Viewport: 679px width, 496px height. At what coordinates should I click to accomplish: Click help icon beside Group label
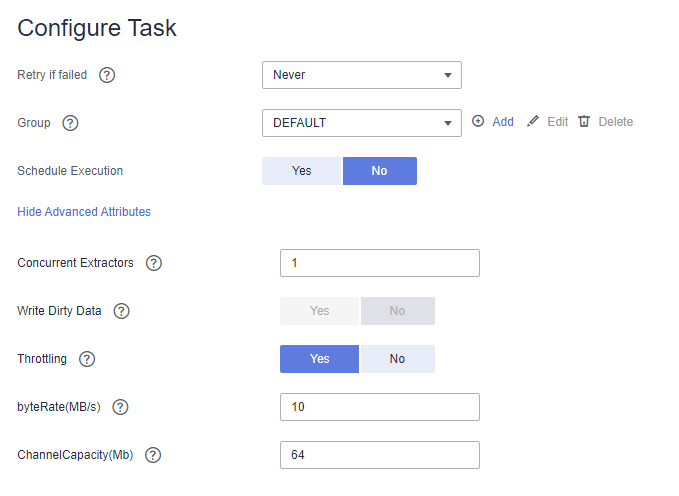click(70, 123)
